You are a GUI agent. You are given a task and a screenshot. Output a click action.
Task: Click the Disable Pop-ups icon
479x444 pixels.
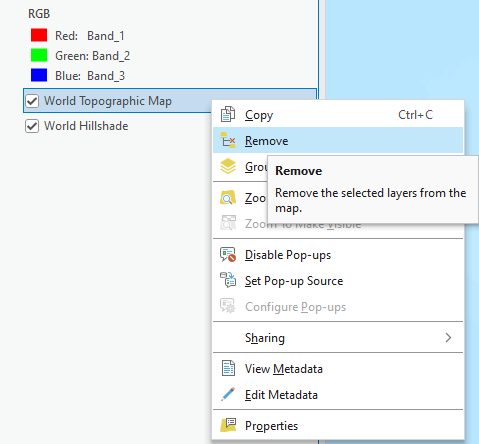click(x=228, y=255)
